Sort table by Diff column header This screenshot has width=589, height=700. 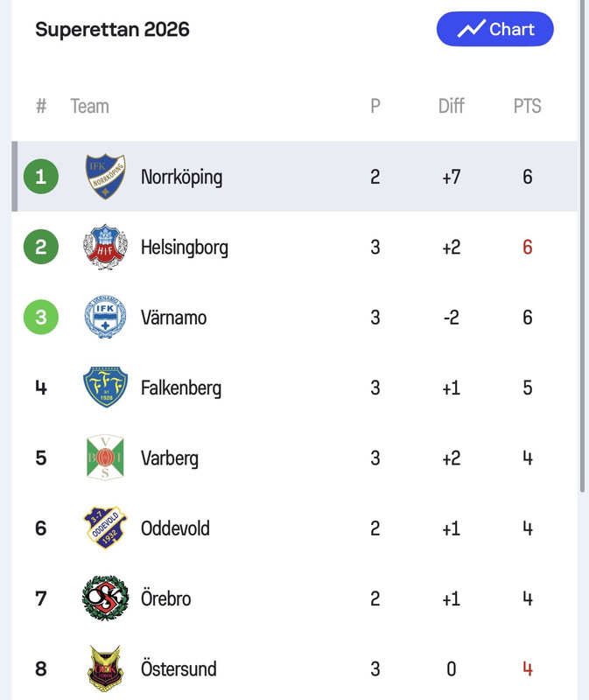[452, 106]
